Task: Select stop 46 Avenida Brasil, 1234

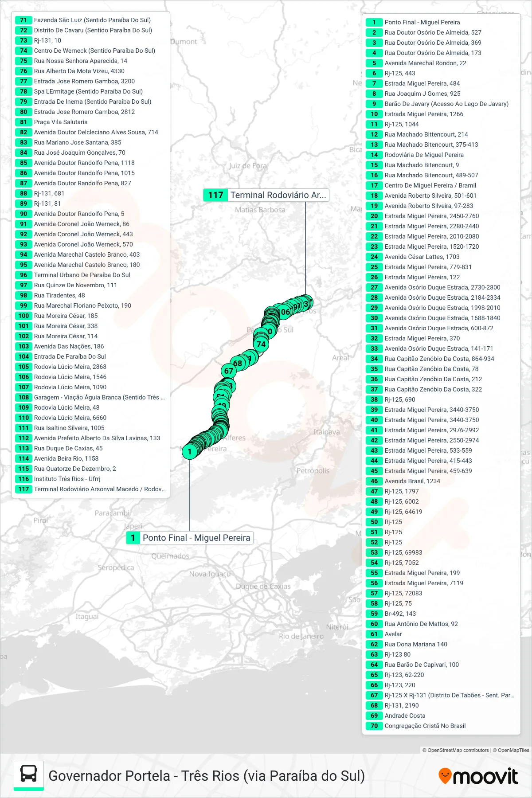Action: (441, 481)
